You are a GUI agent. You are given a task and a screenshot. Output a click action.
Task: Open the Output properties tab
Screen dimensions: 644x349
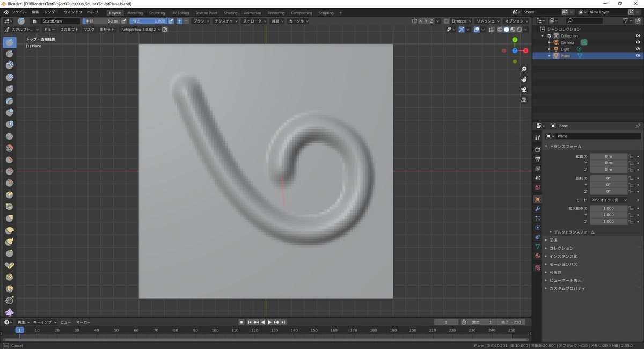(537, 159)
